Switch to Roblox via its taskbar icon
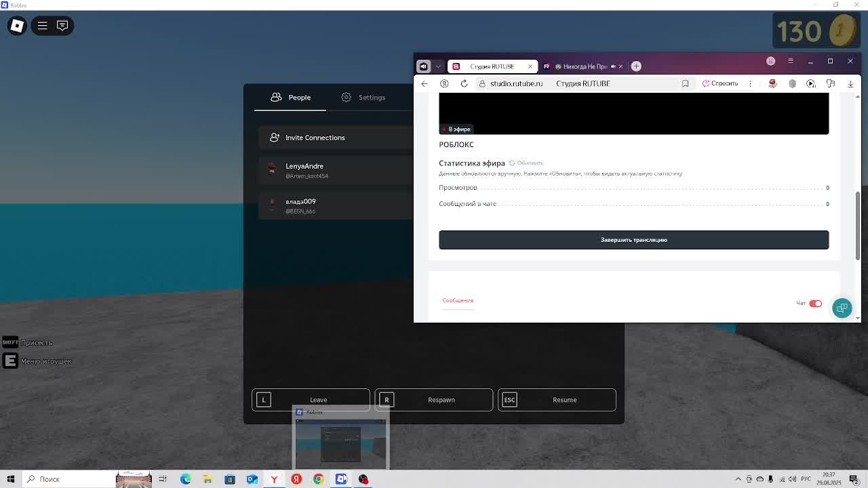The image size is (868, 488). (x=341, y=479)
